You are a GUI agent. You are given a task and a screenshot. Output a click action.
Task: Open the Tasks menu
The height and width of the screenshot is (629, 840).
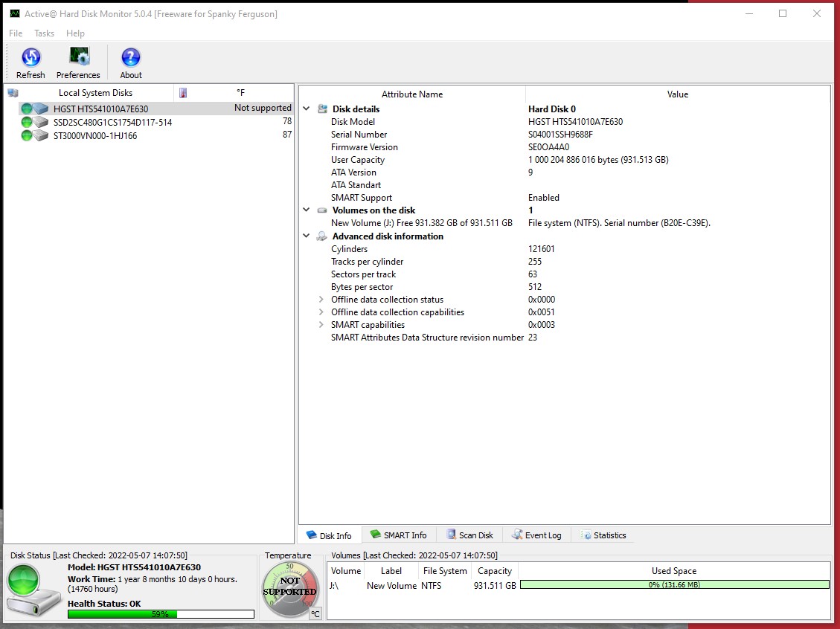tap(44, 33)
